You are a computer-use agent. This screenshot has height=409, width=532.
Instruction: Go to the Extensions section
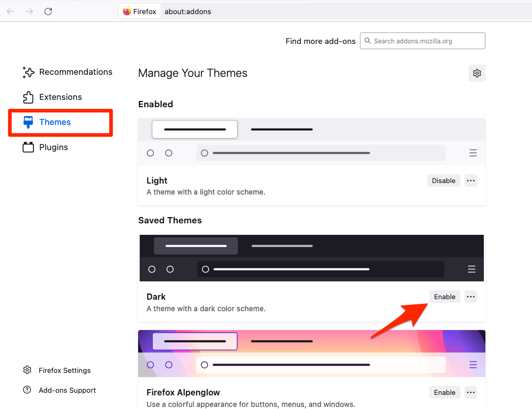click(x=60, y=97)
